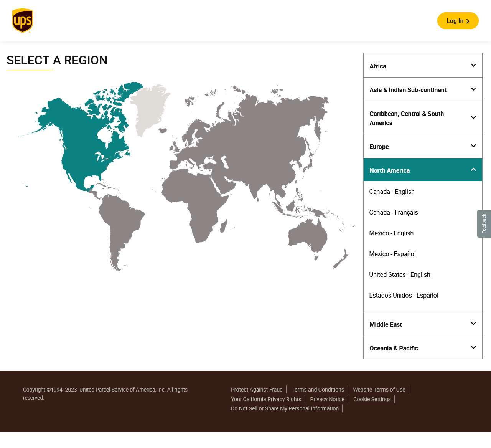Expand Asia & Indian Sub-continent section
Screen dimensions: 491x448
423,89
